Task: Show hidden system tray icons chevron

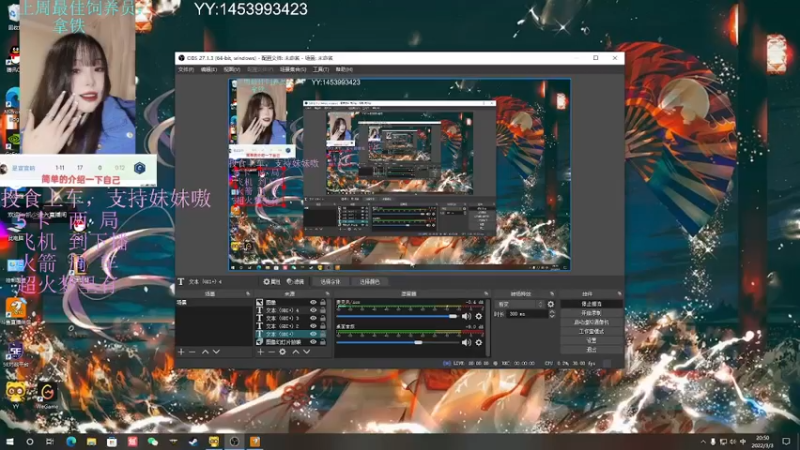Action: point(703,442)
